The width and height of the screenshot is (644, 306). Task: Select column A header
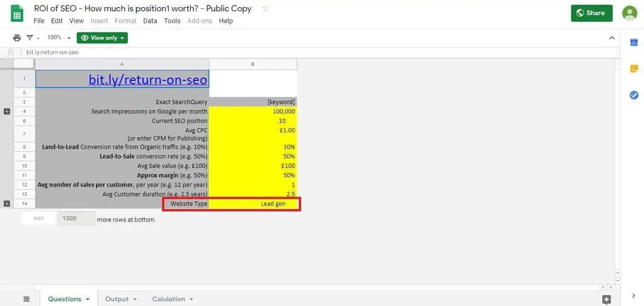click(x=122, y=64)
